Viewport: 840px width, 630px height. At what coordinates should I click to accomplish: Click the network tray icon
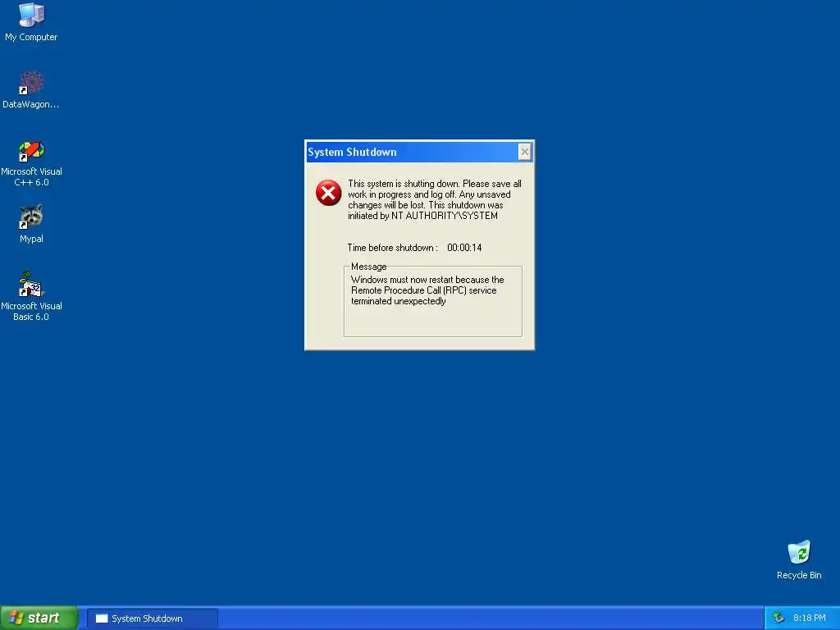tap(778, 618)
